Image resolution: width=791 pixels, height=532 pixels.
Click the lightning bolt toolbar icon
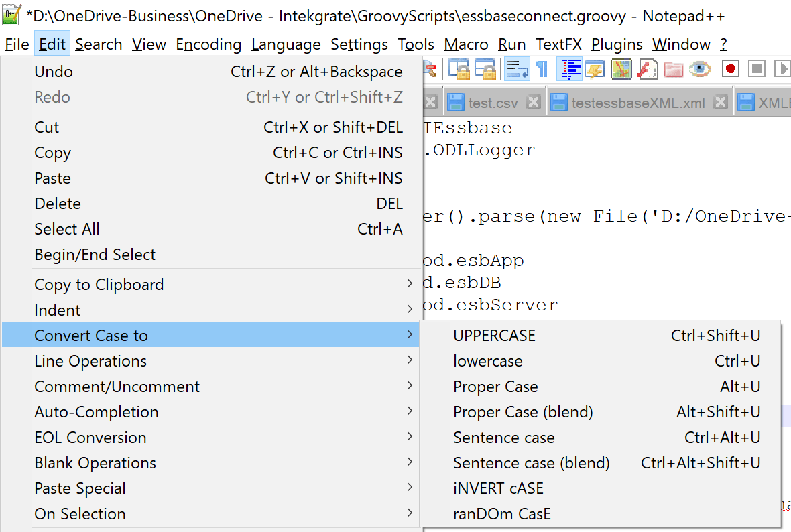[647, 69]
